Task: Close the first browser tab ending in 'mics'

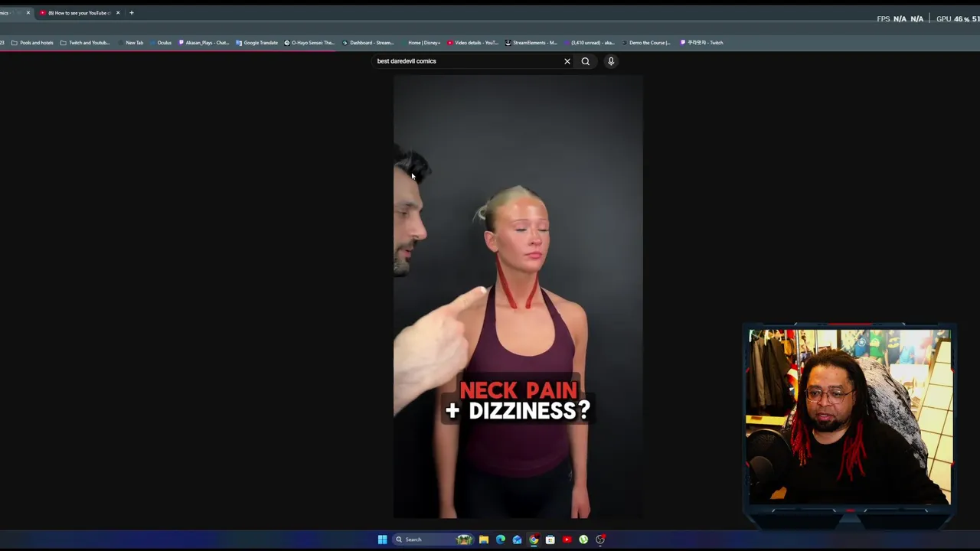Action: click(28, 13)
